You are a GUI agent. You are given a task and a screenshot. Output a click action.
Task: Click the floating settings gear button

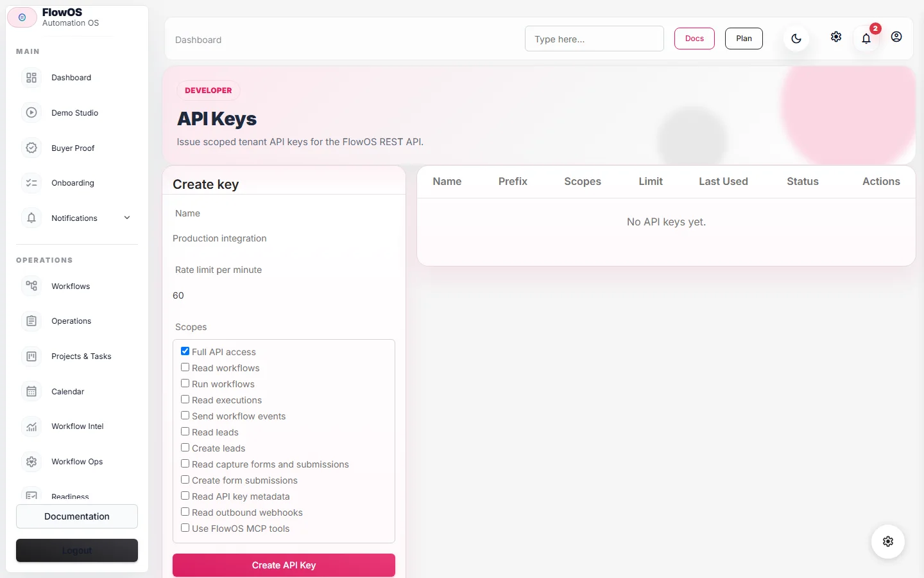coord(888,541)
